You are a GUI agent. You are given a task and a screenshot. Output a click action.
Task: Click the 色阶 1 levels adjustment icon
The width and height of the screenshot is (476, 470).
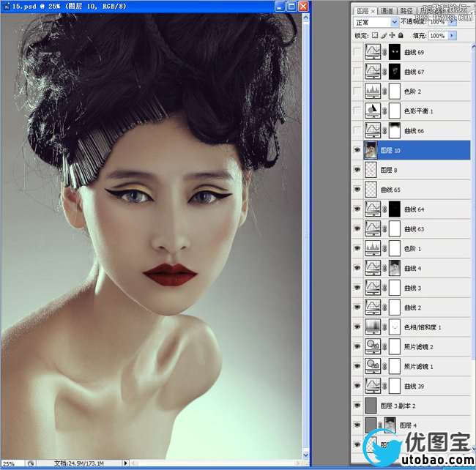point(373,248)
